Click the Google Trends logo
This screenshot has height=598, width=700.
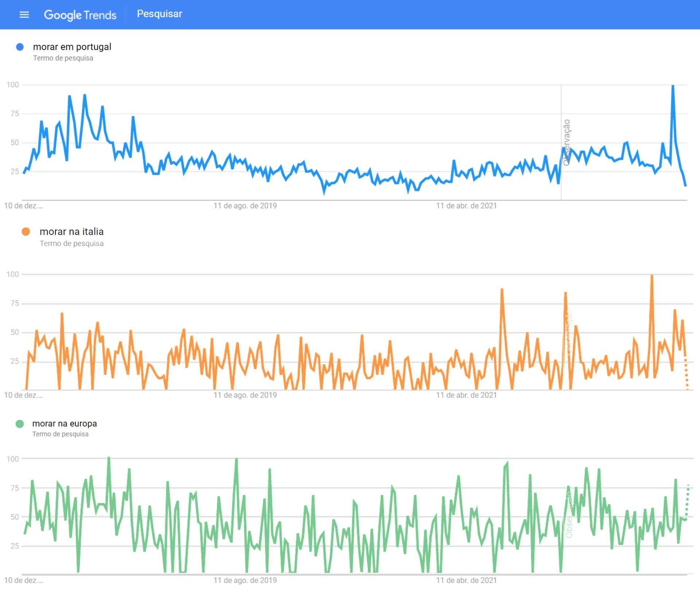tap(80, 15)
